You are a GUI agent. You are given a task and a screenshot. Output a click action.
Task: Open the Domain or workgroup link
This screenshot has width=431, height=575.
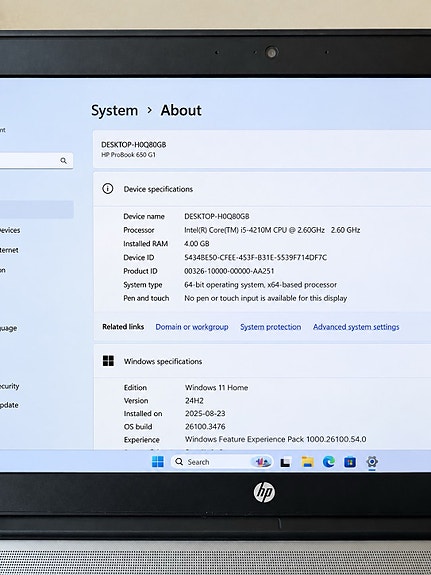[192, 327]
